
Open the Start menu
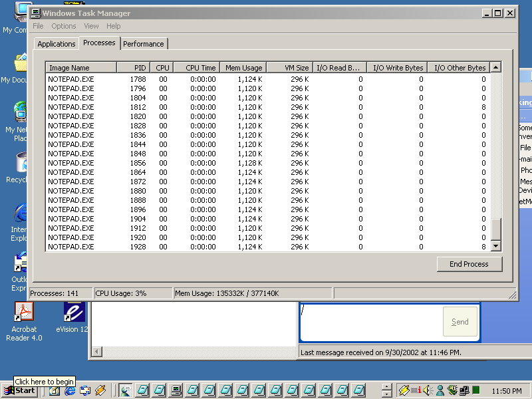tap(20, 390)
